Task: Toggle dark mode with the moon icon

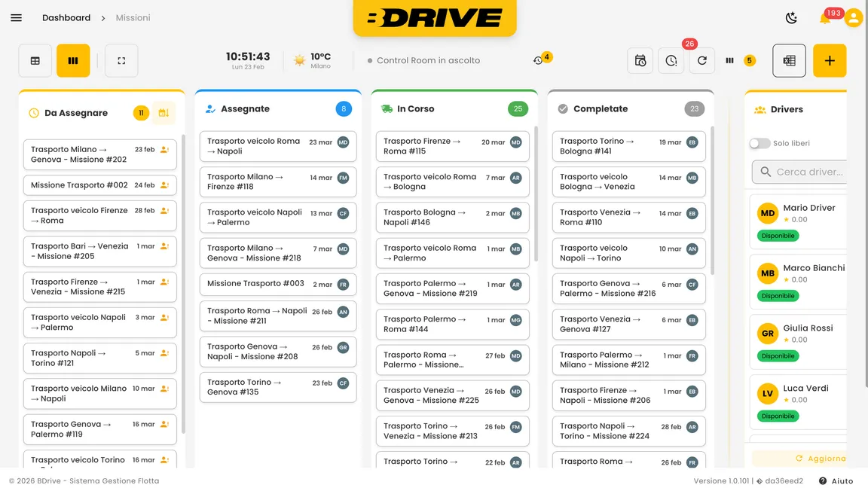Action: 792,17
